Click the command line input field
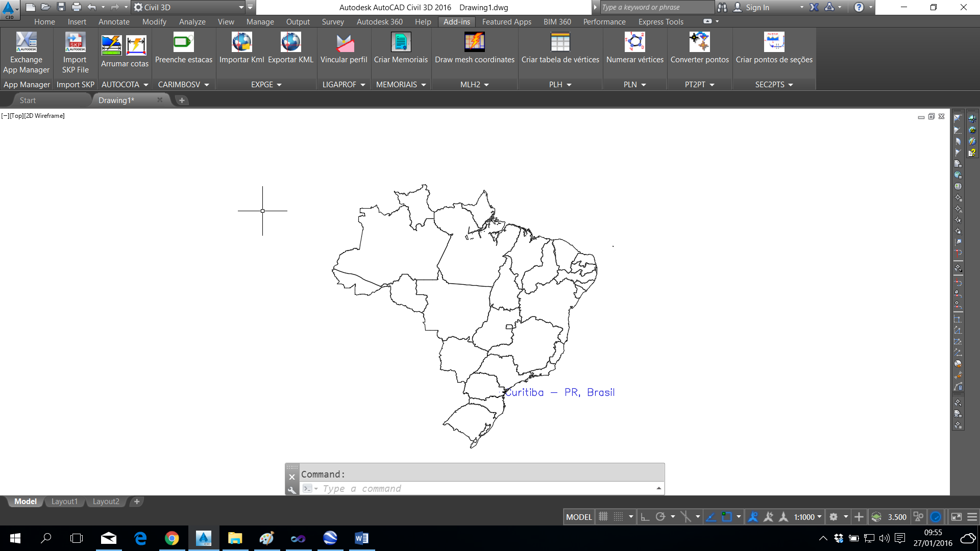Image resolution: width=980 pixels, height=551 pixels. coord(482,488)
